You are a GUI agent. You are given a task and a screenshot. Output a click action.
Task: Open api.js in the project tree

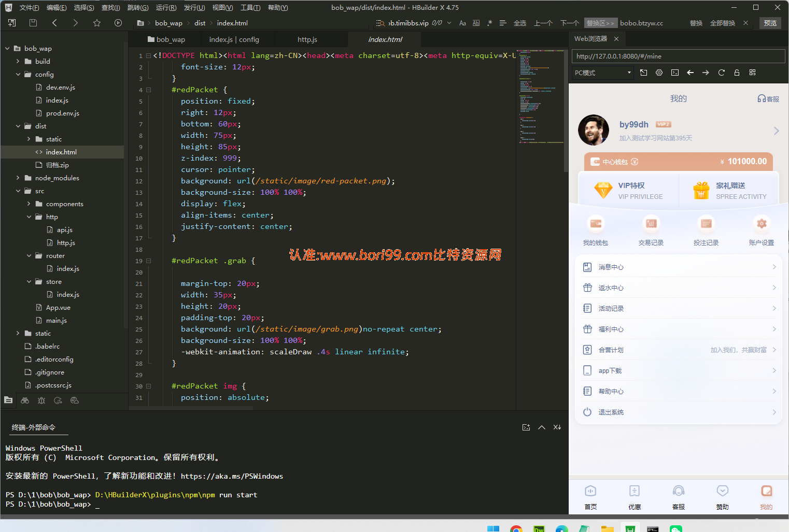(64, 229)
